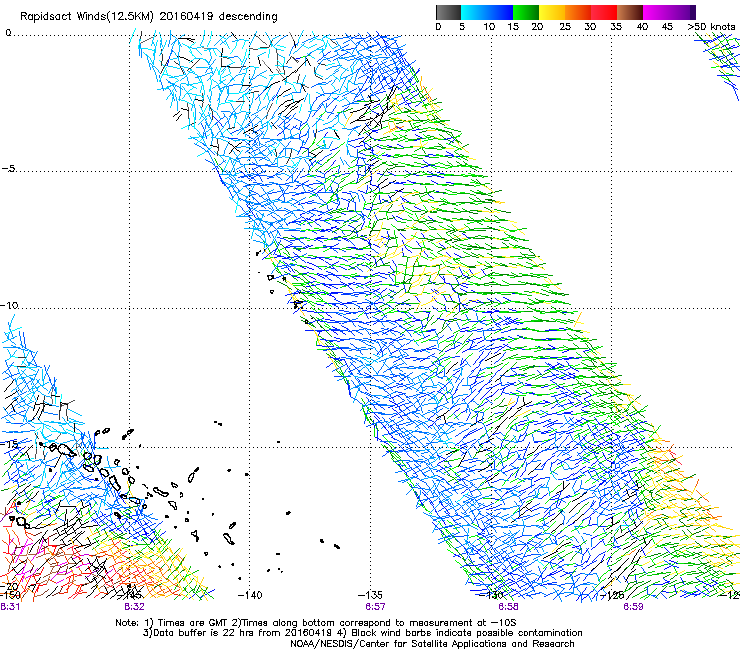The image size is (740, 650).
Task: Click the red 30-35 knots legend segment
Action: point(604,12)
